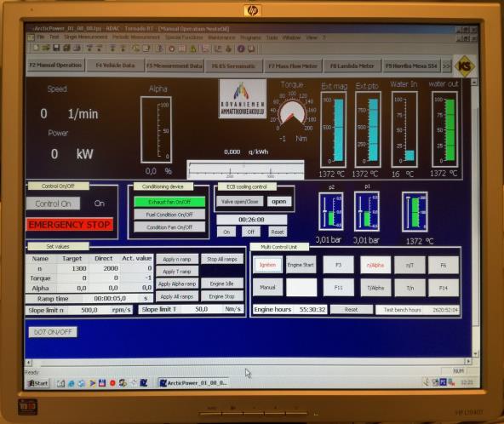Click the Slope limit n field 500,0
Screen dimensions: 504x424
[89, 310]
